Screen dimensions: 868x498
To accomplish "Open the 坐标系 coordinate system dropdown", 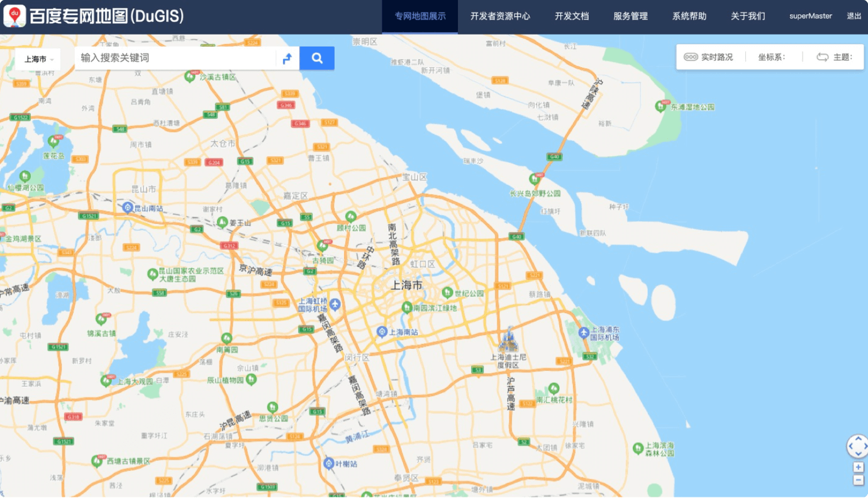I will tap(772, 57).
